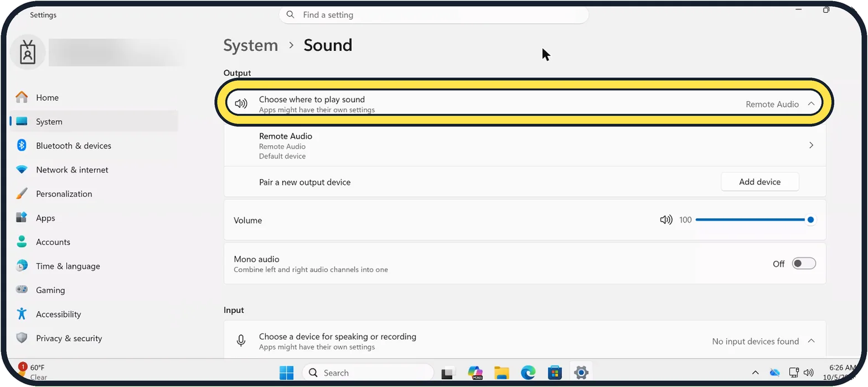The width and height of the screenshot is (868, 387).
Task: Toggle the Mono audio switch
Action: (804, 264)
